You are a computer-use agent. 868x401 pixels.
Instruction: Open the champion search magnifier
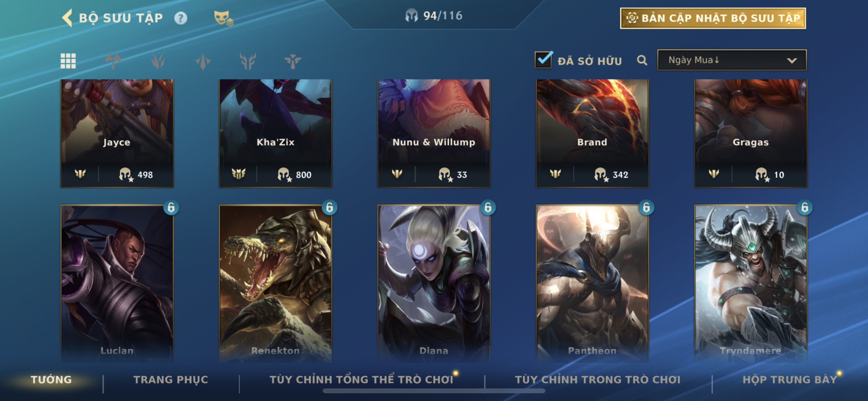[x=642, y=61]
